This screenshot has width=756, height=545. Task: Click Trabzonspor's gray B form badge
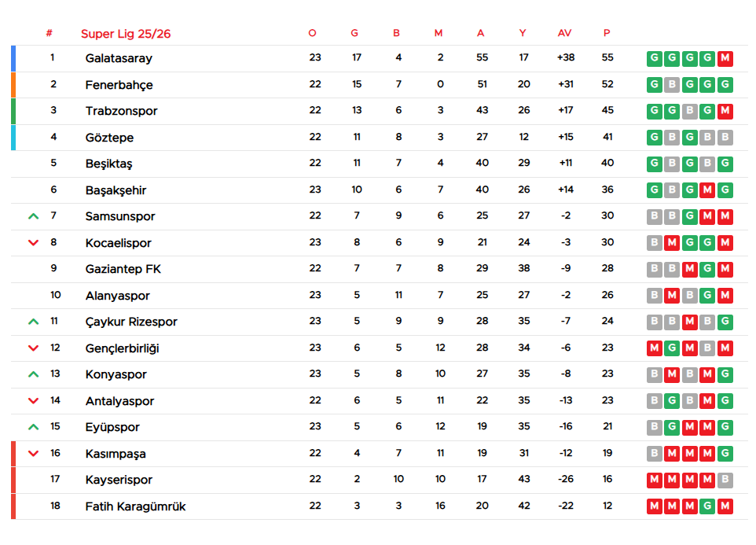(690, 111)
